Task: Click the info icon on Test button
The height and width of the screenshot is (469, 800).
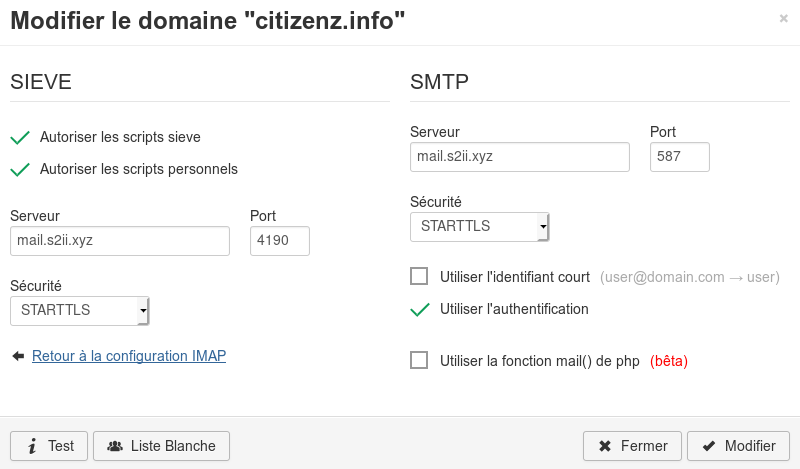Action: tap(32, 446)
